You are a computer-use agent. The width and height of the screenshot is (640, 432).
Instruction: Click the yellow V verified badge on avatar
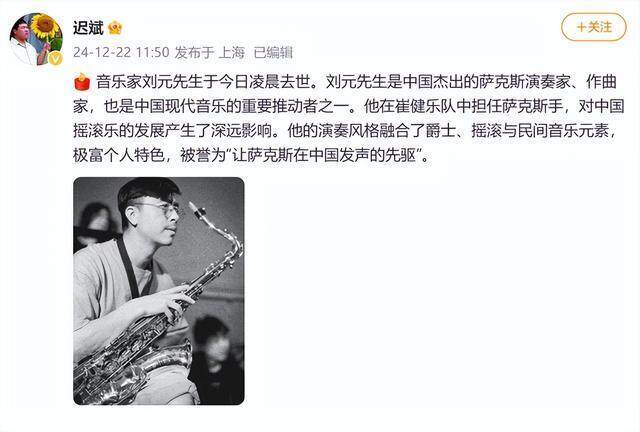[x=56, y=59]
